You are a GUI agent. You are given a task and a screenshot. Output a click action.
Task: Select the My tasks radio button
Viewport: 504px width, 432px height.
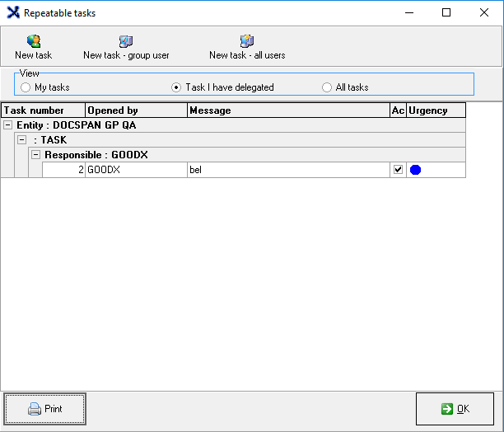(x=26, y=87)
